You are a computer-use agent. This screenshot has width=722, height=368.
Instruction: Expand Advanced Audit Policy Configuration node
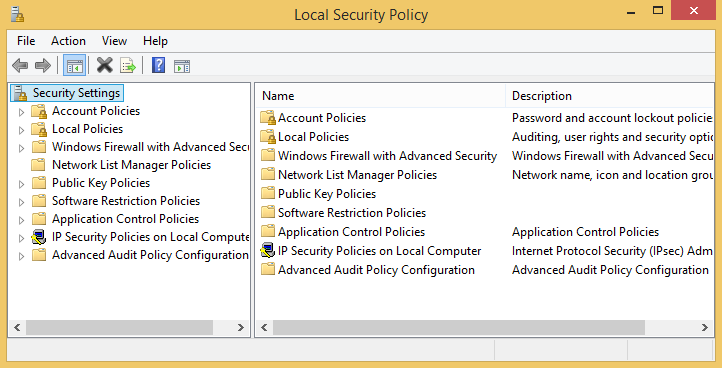pyautogui.click(x=21, y=257)
